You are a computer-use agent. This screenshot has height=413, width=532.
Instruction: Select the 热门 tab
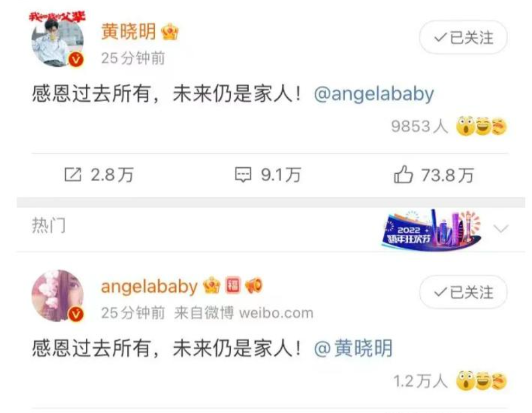point(49,226)
